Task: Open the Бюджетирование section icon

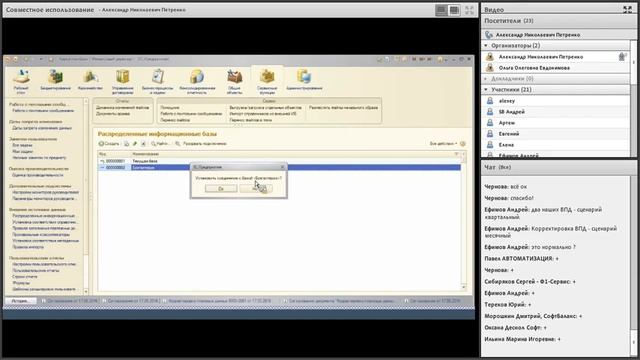Action: click(56, 80)
